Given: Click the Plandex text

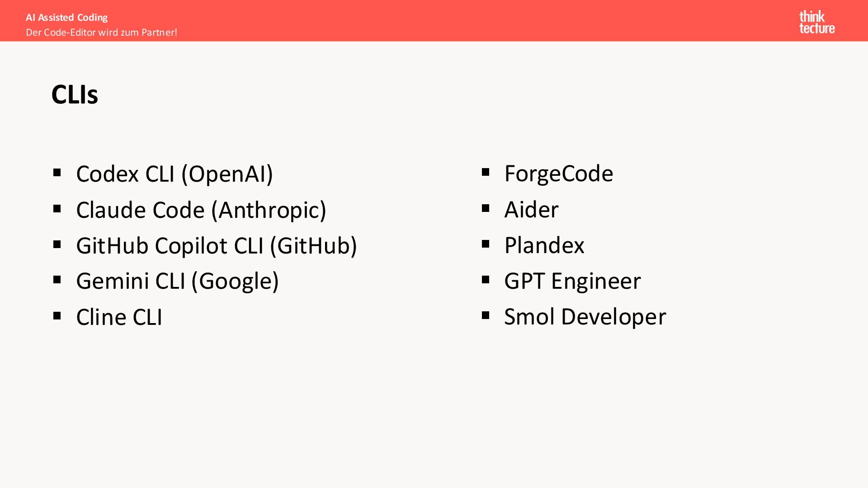Looking at the screenshot, I should (544, 245).
